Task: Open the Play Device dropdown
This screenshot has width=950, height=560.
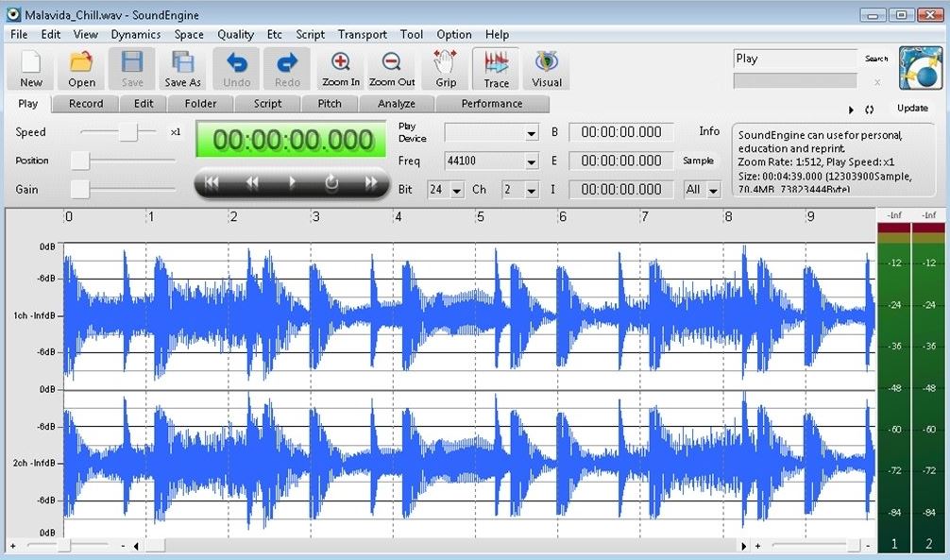Action: pyautogui.click(x=531, y=133)
